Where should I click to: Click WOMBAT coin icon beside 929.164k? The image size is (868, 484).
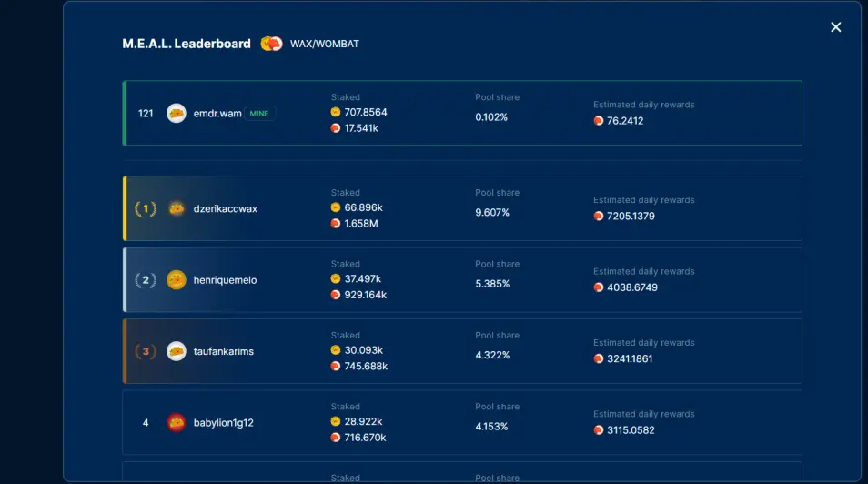(336, 295)
